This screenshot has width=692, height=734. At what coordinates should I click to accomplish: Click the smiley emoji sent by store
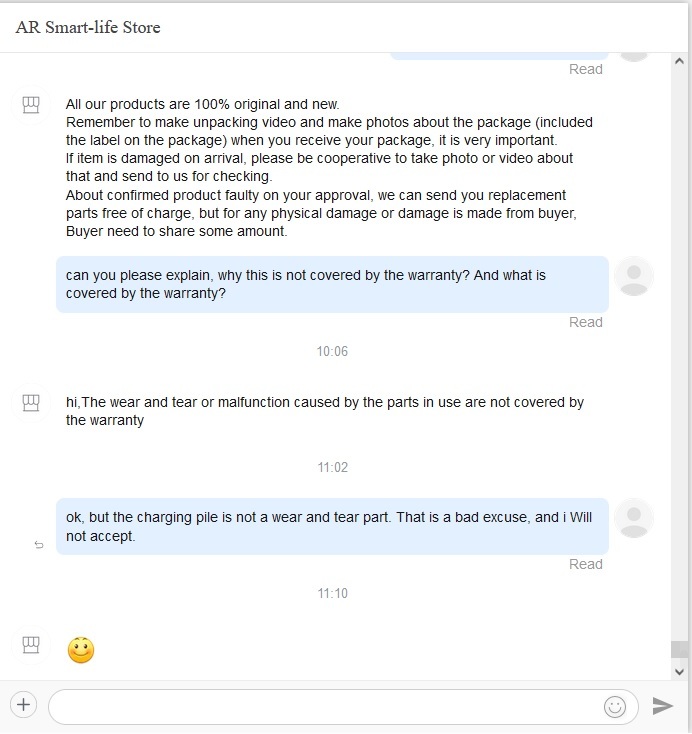81,650
